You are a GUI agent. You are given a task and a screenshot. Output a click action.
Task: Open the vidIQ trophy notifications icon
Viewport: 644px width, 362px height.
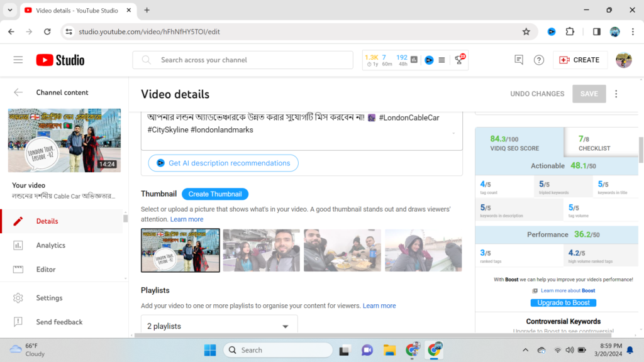(x=460, y=60)
